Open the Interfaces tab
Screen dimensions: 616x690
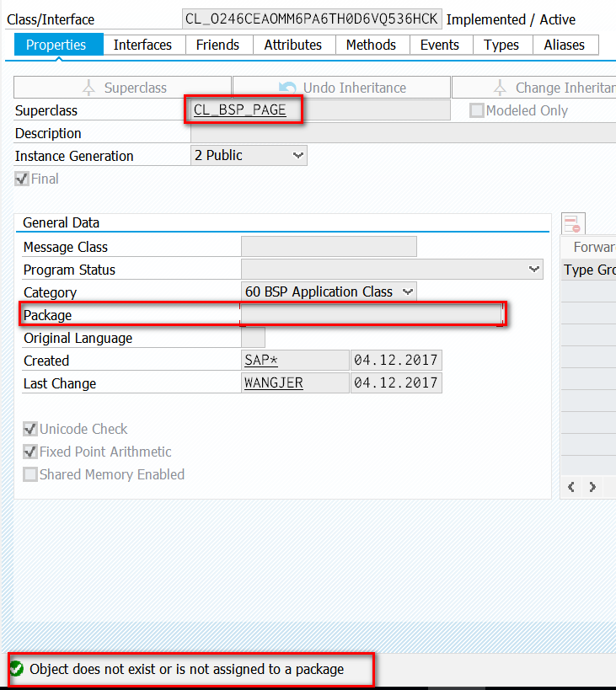pos(142,45)
